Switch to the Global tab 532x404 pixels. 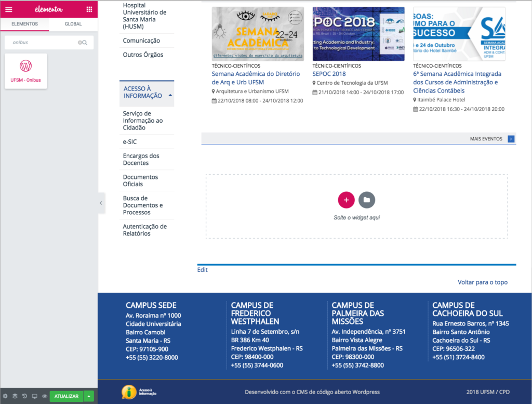point(73,24)
